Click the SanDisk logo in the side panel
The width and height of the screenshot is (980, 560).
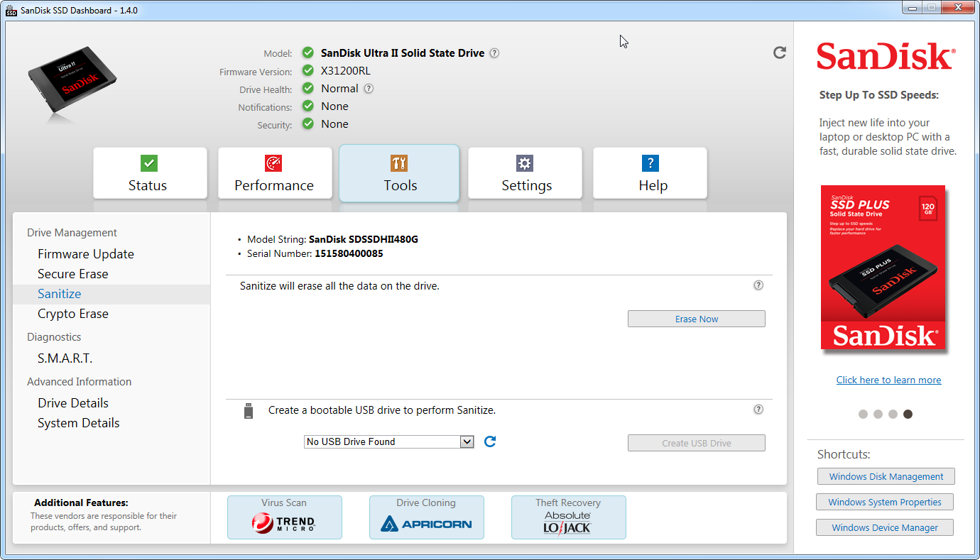pos(886,56)
